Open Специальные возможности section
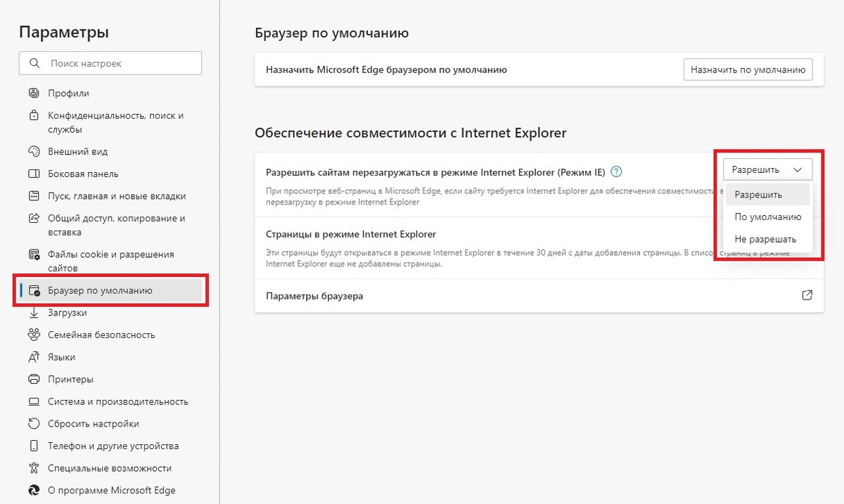 point(111,468)
